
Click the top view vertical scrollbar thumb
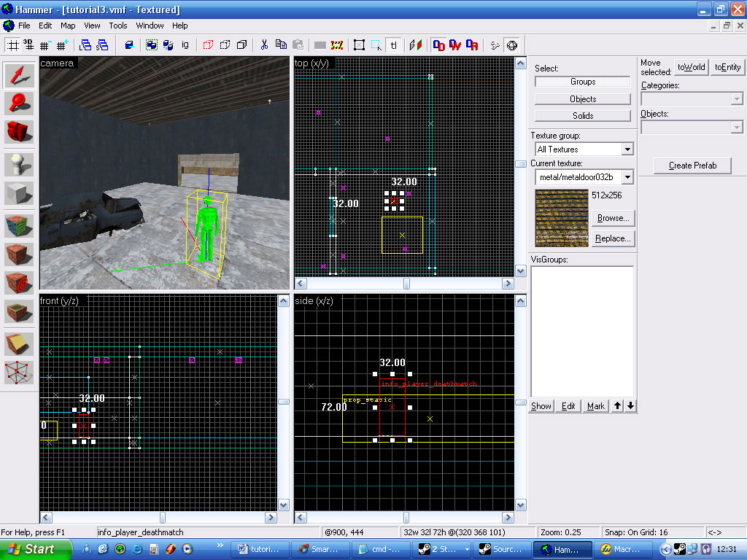click(520, 164)
